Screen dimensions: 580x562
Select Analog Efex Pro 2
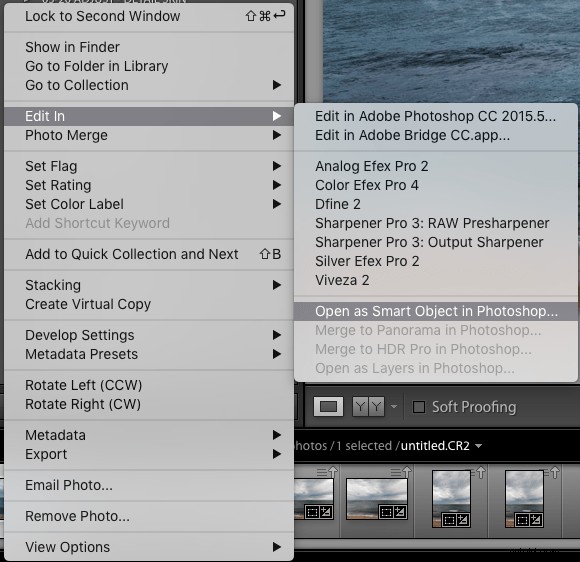(x=436, y=166)
